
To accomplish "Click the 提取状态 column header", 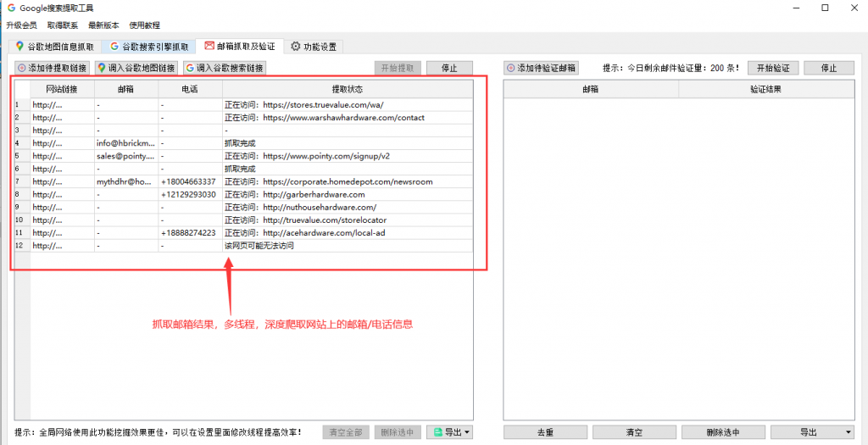I will (x=348, y=89).
